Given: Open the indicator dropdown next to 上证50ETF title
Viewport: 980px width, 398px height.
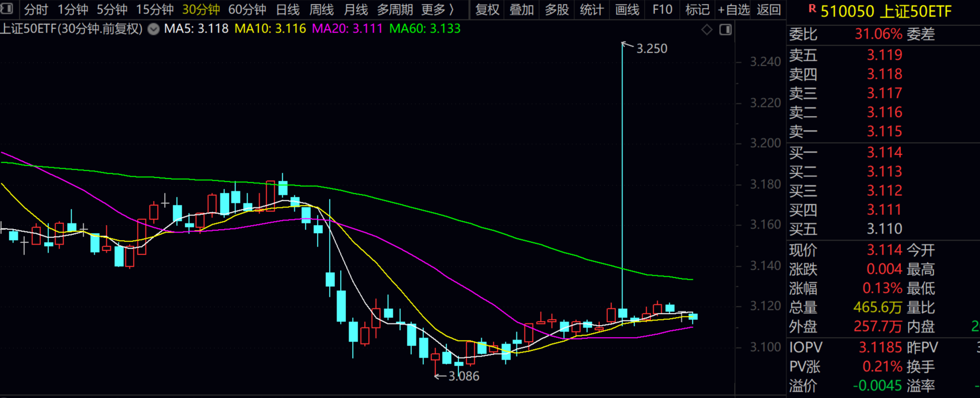Looking at the screenshot, I should tap(153, 29).
